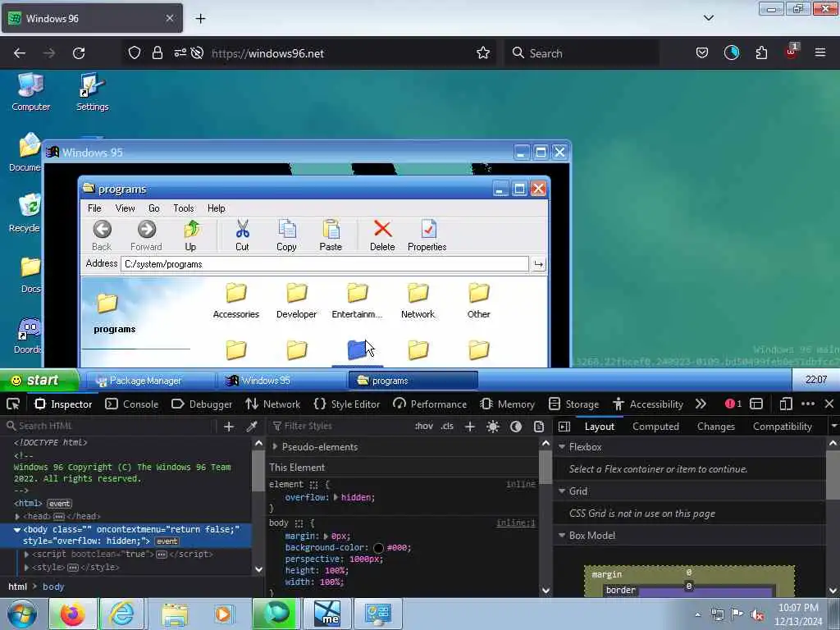
Task: Select the Entertainment folder
Action: click(357, 300)
